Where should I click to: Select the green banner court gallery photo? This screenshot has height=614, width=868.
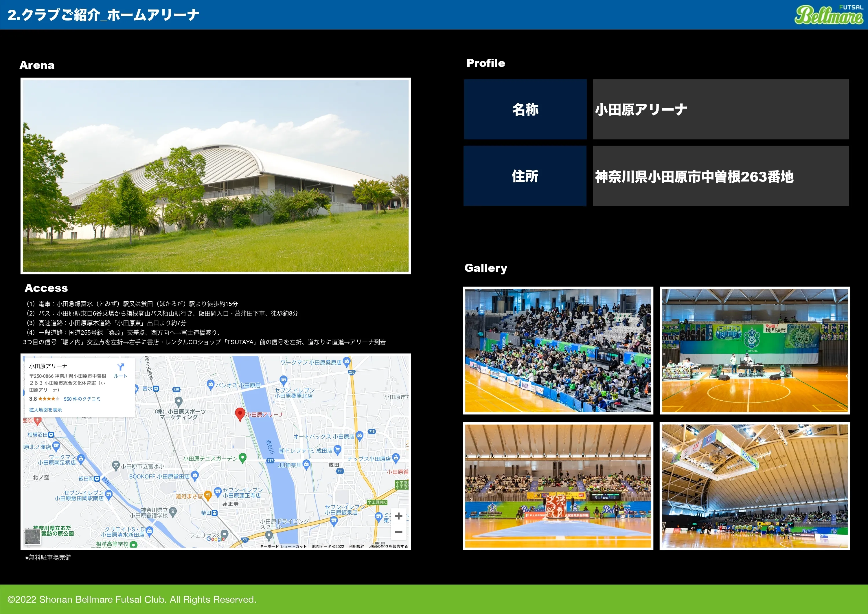(x=755, y=350)
